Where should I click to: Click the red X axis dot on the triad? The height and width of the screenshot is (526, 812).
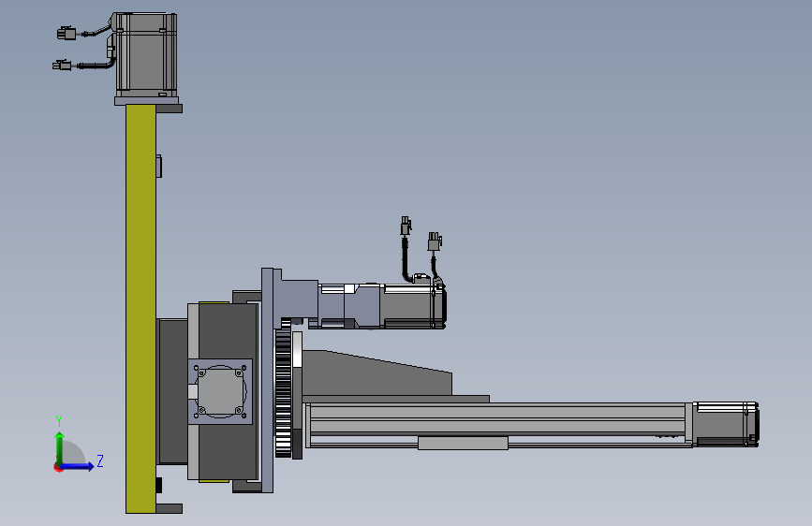(x=58, y=467)
